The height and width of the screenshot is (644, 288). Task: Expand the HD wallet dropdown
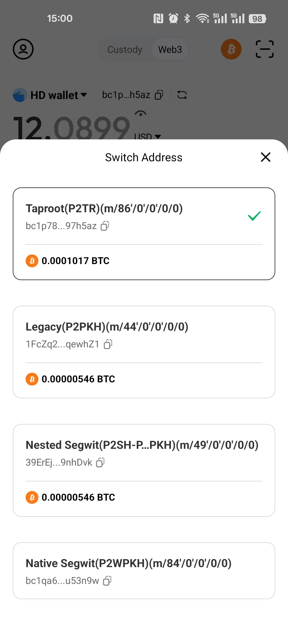tap(59, 95)
